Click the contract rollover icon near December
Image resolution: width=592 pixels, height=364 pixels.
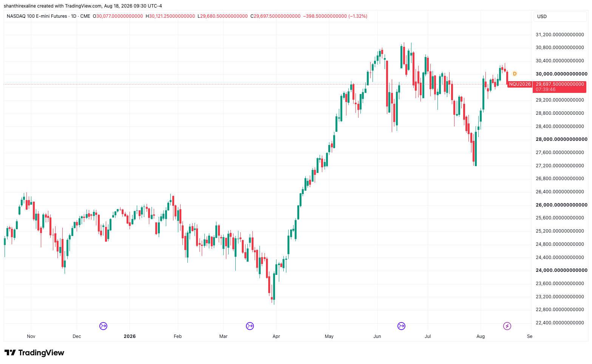(x=103, y=326)
